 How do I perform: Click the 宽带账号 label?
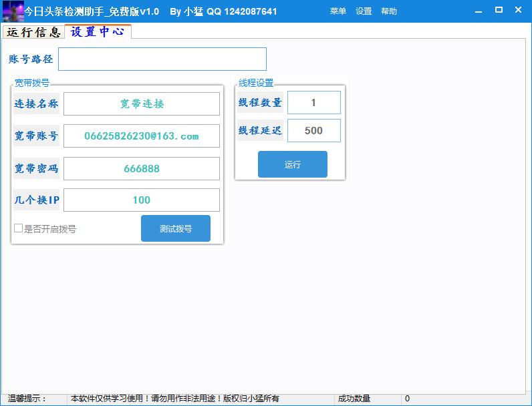(x=36, y=136)
